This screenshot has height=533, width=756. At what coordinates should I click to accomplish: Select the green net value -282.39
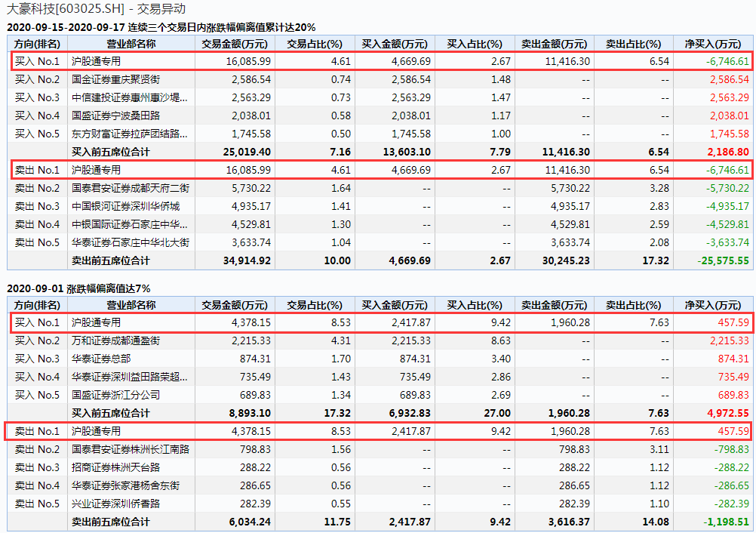pyautogui.click(x=732, y=504)
